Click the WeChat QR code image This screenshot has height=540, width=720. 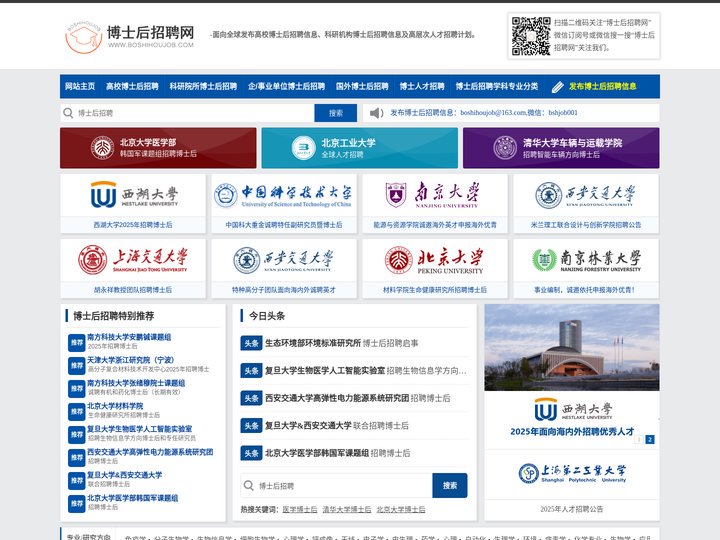pyautogui.click(x=531, y=36)
